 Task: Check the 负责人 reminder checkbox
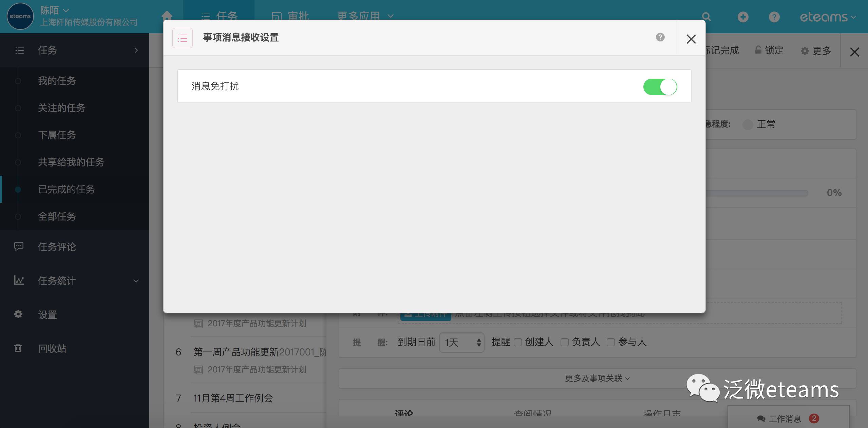[564, 342]
